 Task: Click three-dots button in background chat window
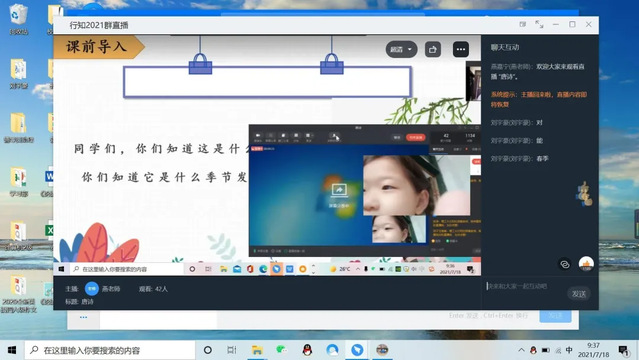[x=84, y=317]
